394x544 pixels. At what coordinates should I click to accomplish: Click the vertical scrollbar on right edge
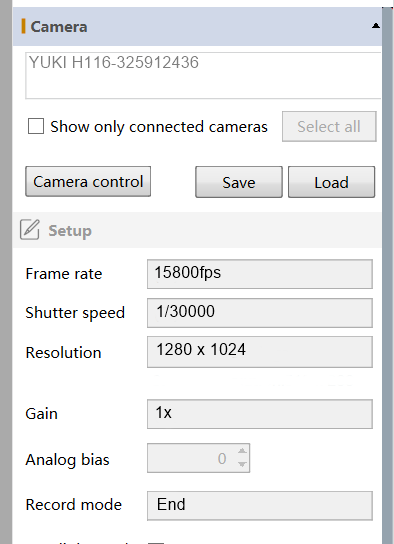coord(388,275)
